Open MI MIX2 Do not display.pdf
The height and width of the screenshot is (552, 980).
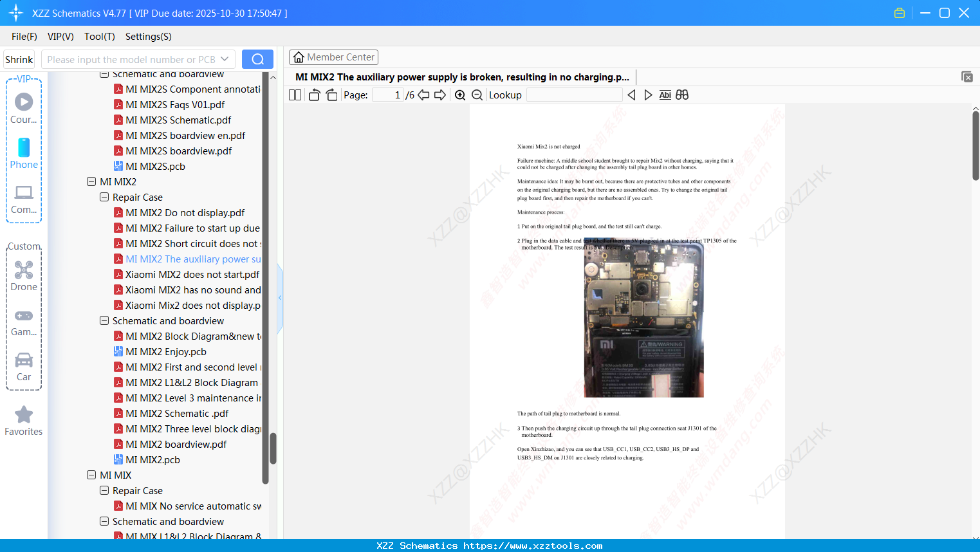click(x=185, y=213)
